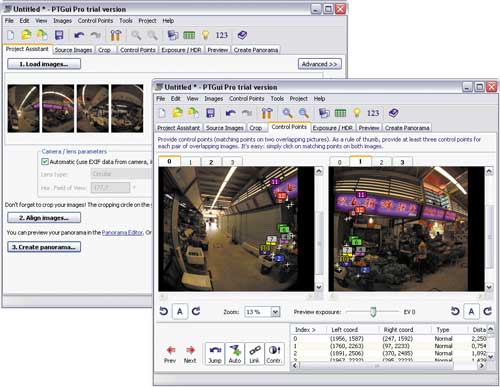Click Zoom out magnifier in front window toolbar
500x387 pixels.
click(x=303, y=113)
